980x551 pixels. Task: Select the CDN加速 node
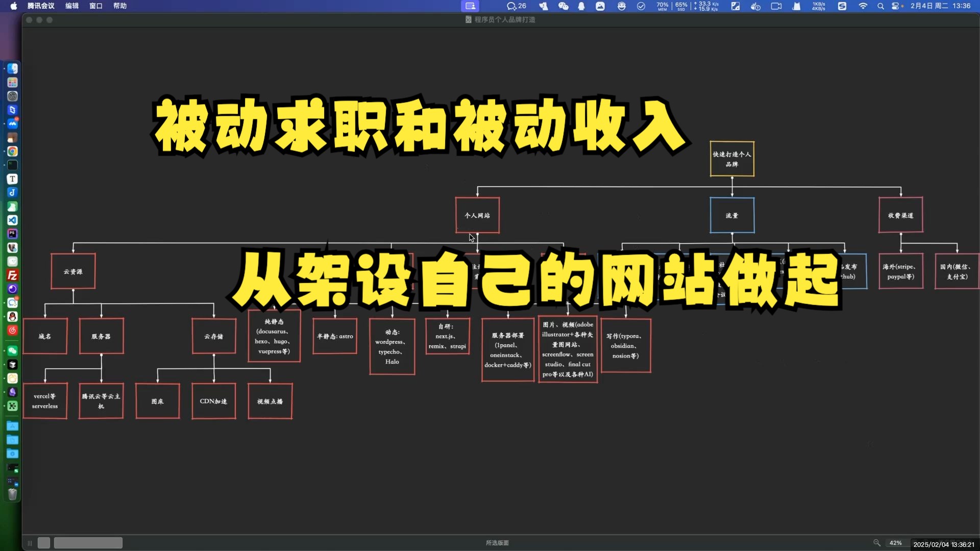coord(214,401)
